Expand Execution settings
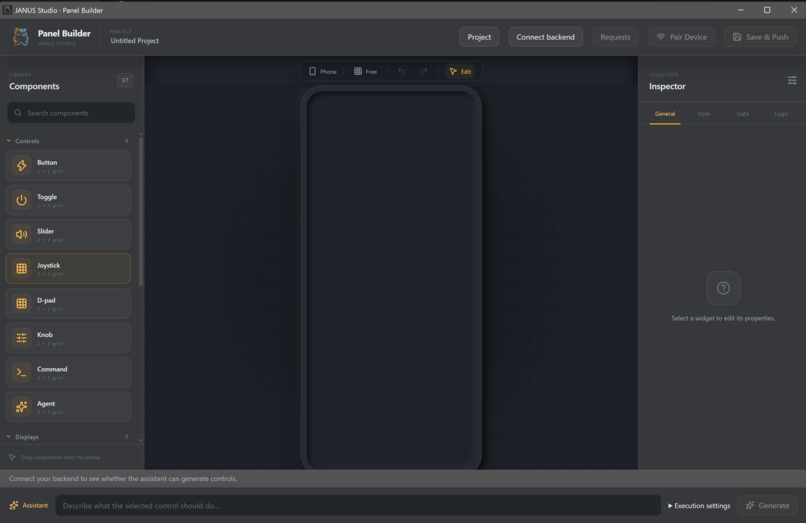The width and height of the screenshot is (806, 523). [699, 506]
